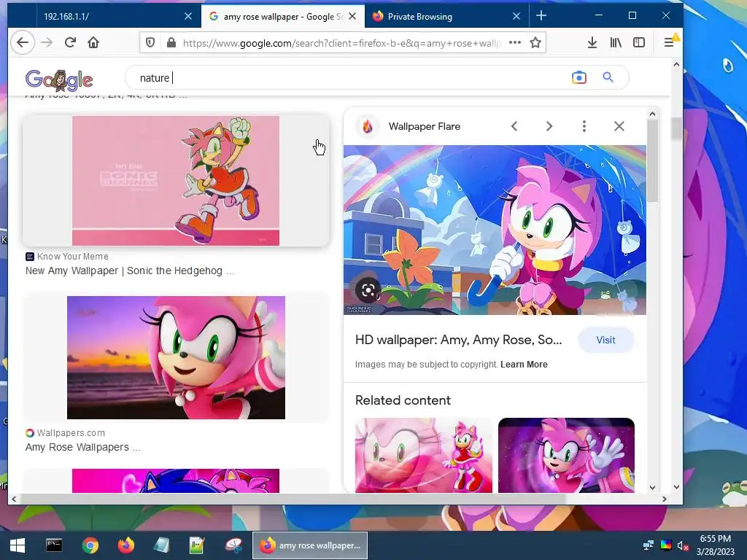The image size is (747, 560).
Task: Launch Command Prompt from the taskbar
Action: point(54,545)
